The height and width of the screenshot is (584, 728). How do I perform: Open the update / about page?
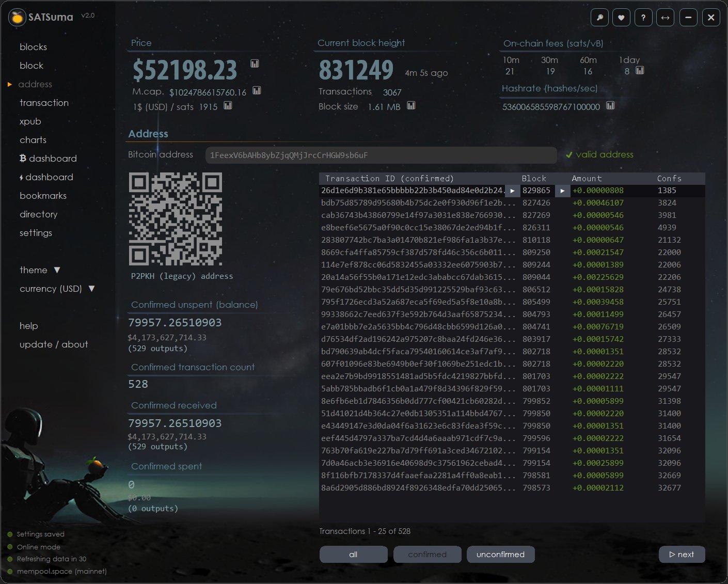pyautogui.click(x=54, y=344)
